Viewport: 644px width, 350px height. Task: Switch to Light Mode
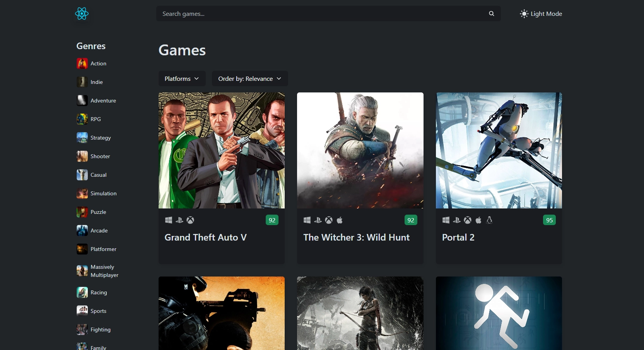click(x=541, y=14)
